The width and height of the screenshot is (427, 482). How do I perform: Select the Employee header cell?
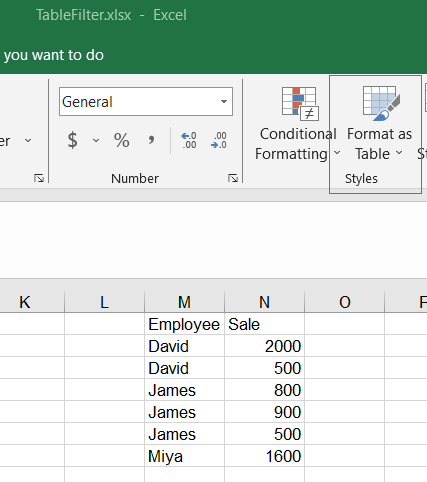[x=184, y=324]
